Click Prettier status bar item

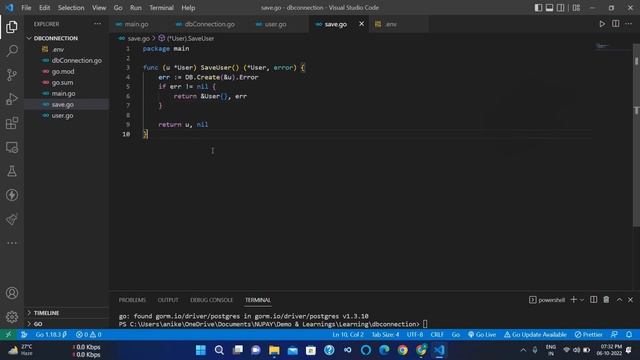pyautogui.click(x=589, y=335)
